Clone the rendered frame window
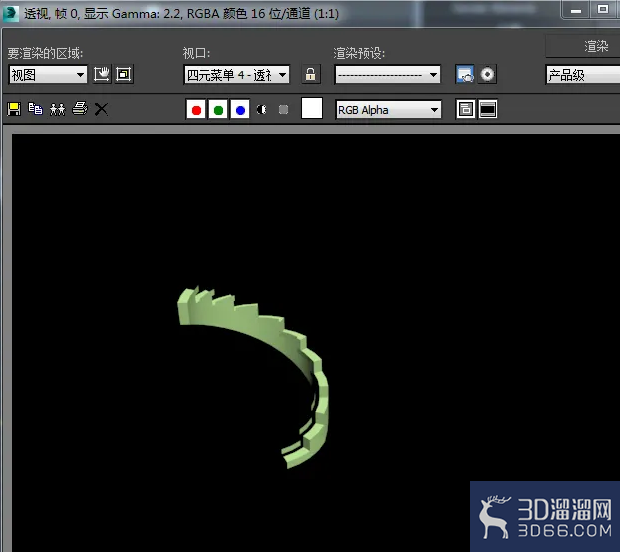 (58, 109)
